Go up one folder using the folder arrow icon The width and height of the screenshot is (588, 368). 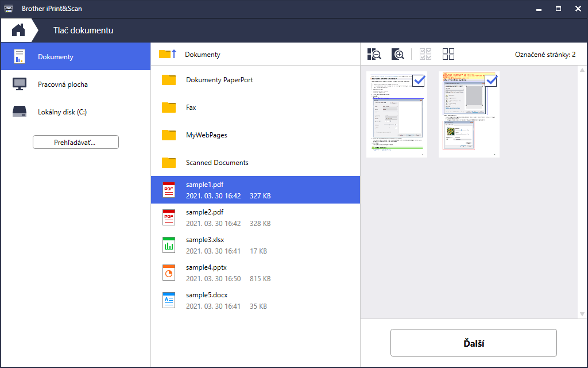(x=167, y=55)
